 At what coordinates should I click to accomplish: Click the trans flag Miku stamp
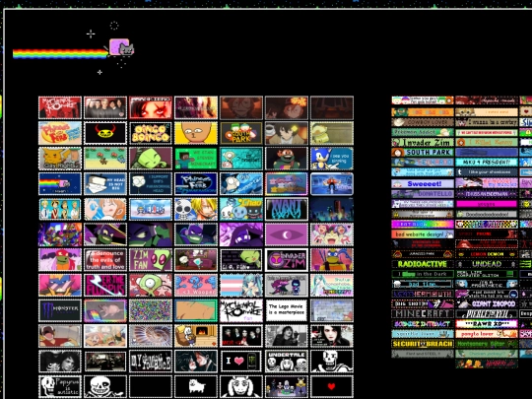pyautogui.click(x=241, y=286)
